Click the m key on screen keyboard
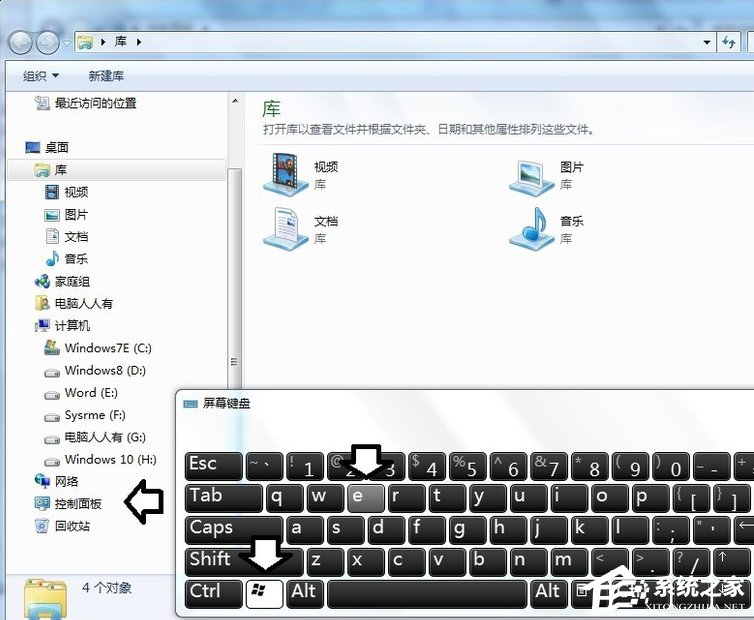Image resolution: width=754 pixels, height=620 pixels. (569, 561)
